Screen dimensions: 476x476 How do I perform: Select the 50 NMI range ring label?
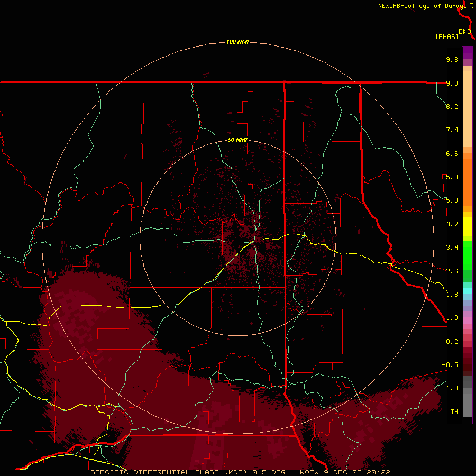coord(237,140)
